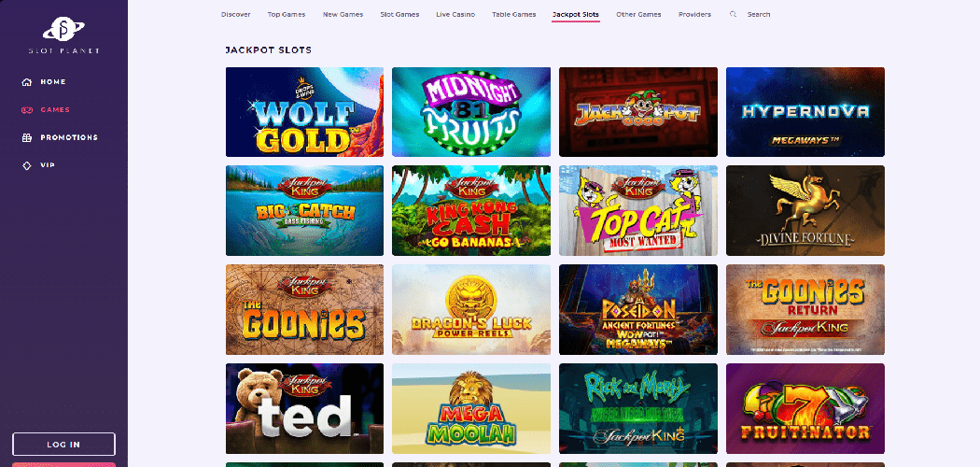Click the Slot Planet logo
The height and width of the screenshot is (467, 980).
pyautogui.click(x=63, y=35)
